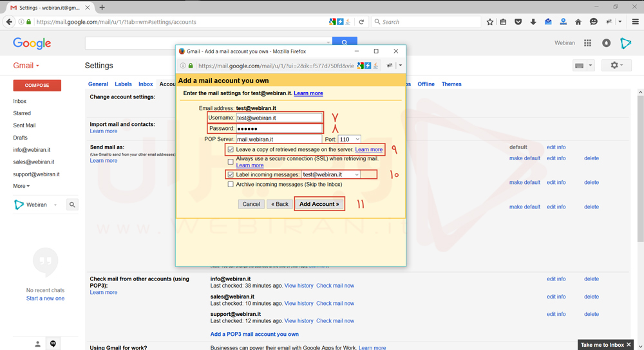Enable Always use SSL checkbox
Viewport: 644px width, 350px height.
tap(231, 161)
